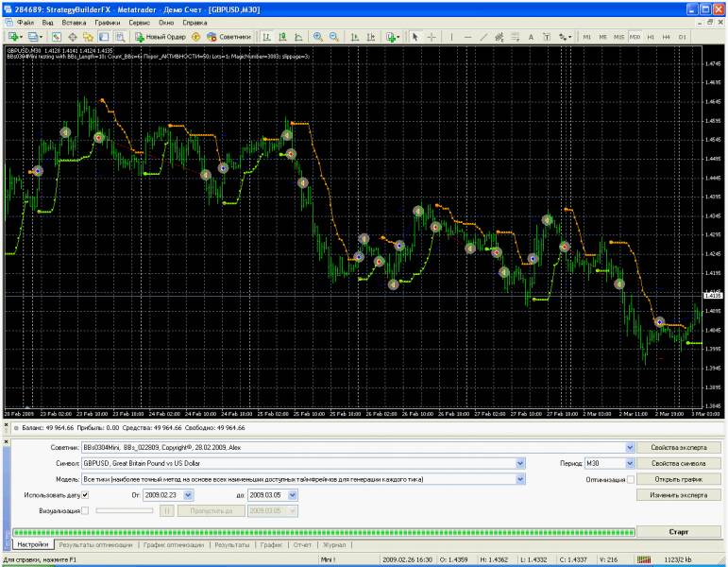The height and width of the screenshot is (567, 728).
Task: Enable the 'Оптимизация' checkbox
Action: click(x=631, y=479)
